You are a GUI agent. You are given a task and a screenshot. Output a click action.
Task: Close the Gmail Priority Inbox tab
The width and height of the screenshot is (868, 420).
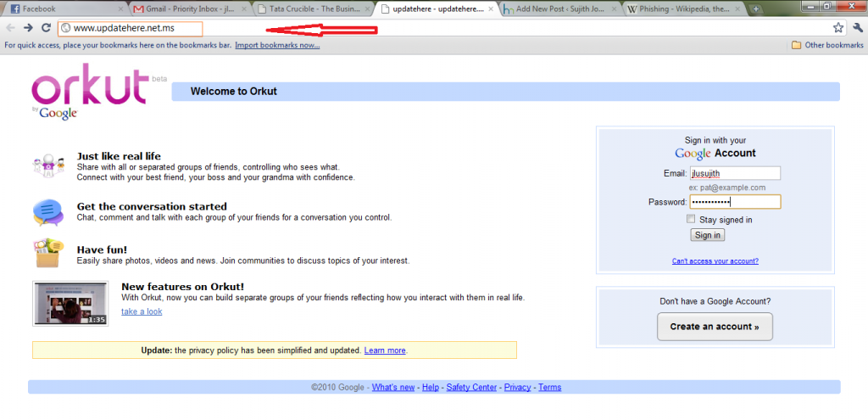[x=244, y=8]
